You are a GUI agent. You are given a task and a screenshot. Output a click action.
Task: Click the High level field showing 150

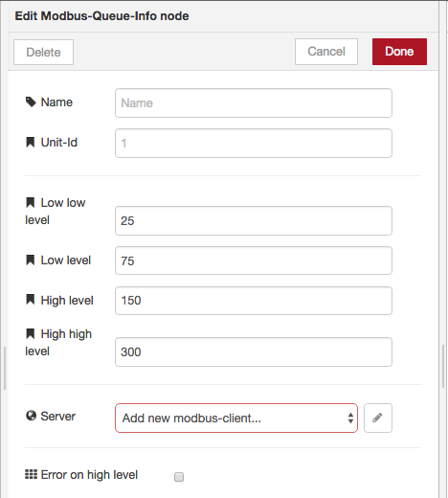pos(254,301)
